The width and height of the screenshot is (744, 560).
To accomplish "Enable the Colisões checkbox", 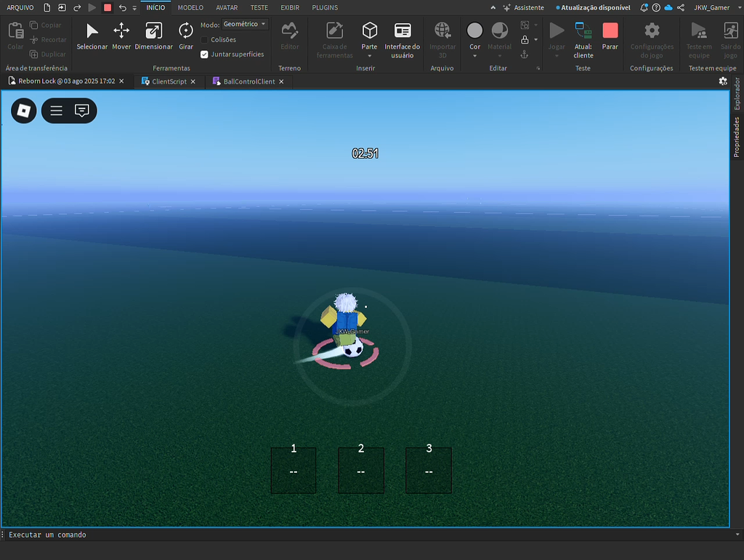I will (204, 41).
